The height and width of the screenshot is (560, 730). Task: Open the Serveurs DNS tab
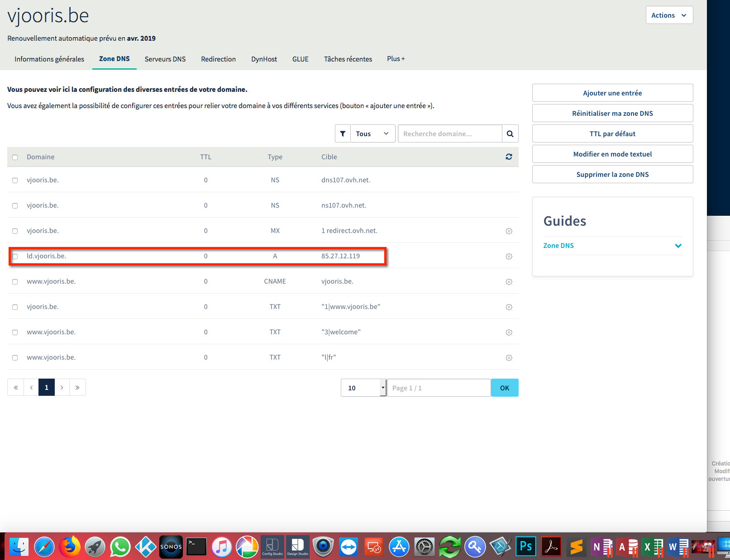click(x=165, y=59)
